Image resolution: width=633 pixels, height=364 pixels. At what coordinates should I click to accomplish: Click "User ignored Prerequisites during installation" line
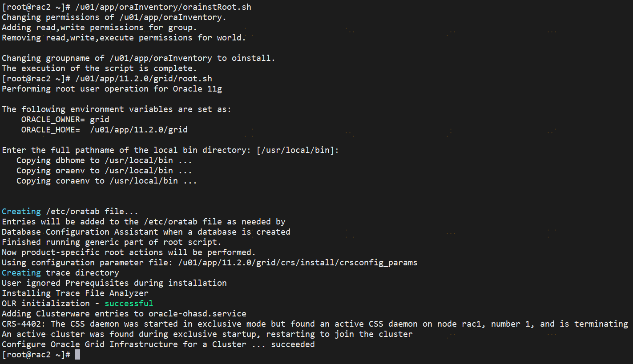click(114, 283)
